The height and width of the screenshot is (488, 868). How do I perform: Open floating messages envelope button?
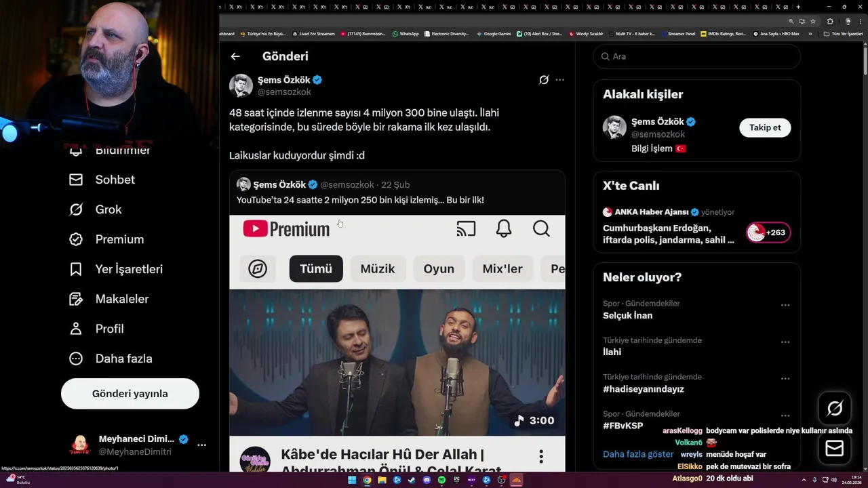[835, 449]
